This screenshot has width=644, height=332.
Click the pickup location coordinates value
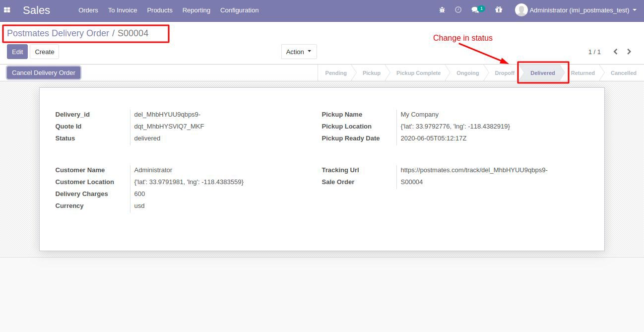[455, 127]
